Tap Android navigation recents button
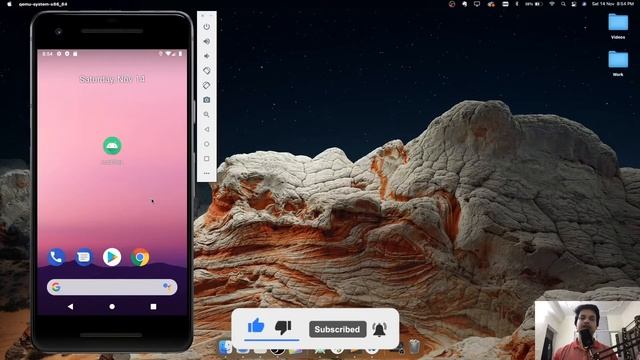Viewport: 640px width, 360px height. 153,306
